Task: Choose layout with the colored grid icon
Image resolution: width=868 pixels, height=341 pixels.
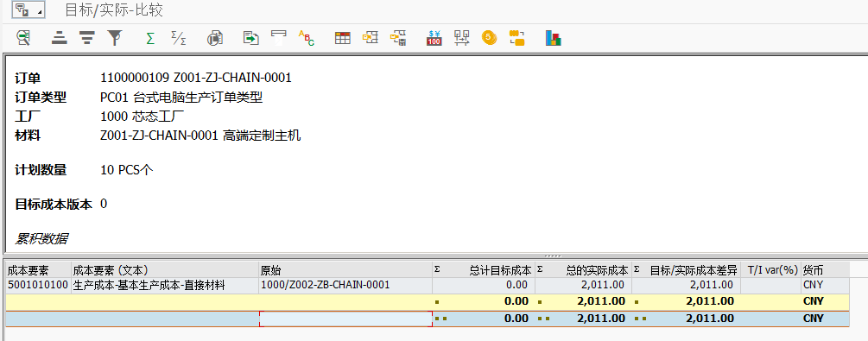Action: pos(343,38)
